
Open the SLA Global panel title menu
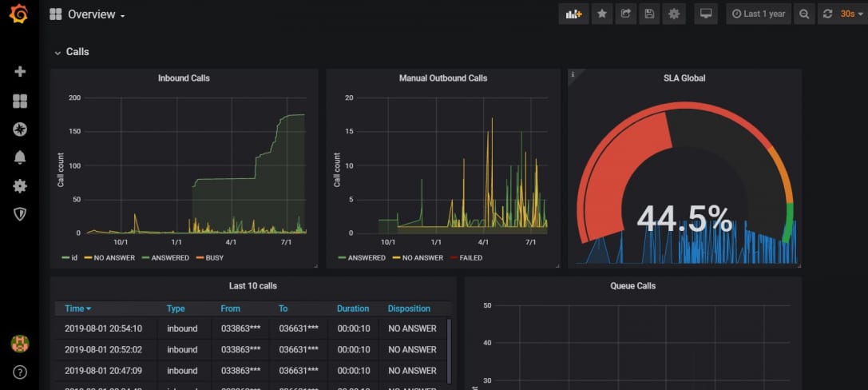[684, 78]
